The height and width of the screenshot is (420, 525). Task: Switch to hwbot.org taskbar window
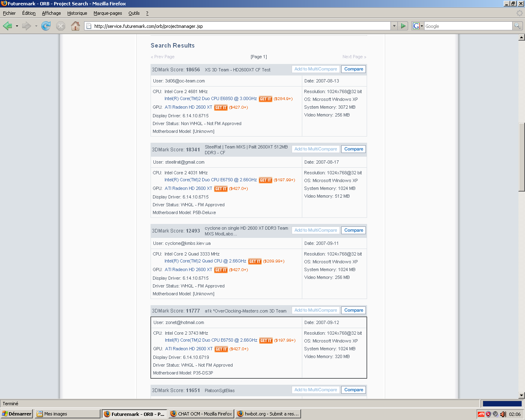[x=268, y=414]
